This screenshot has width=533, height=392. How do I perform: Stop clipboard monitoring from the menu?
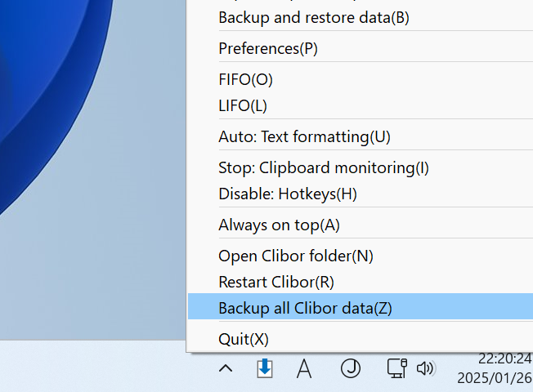(x=361, y=167)
